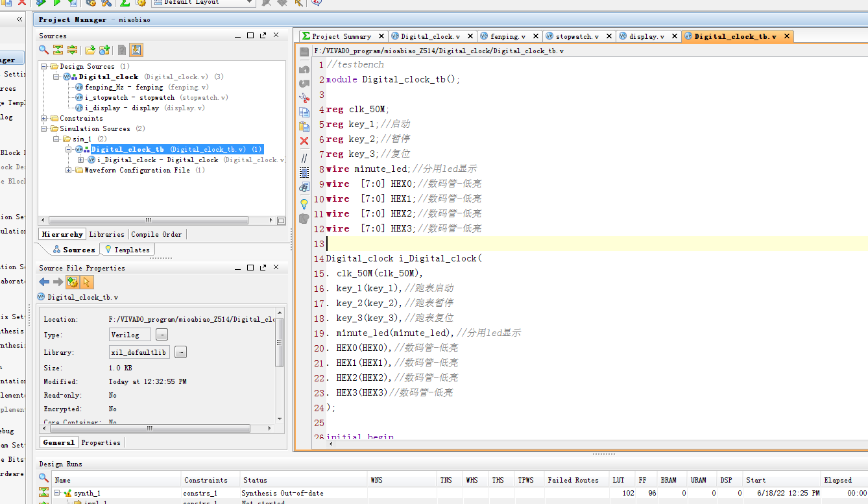Click the browse button next to Verilog type
868x504 pixels.
(x=162, y=335)
